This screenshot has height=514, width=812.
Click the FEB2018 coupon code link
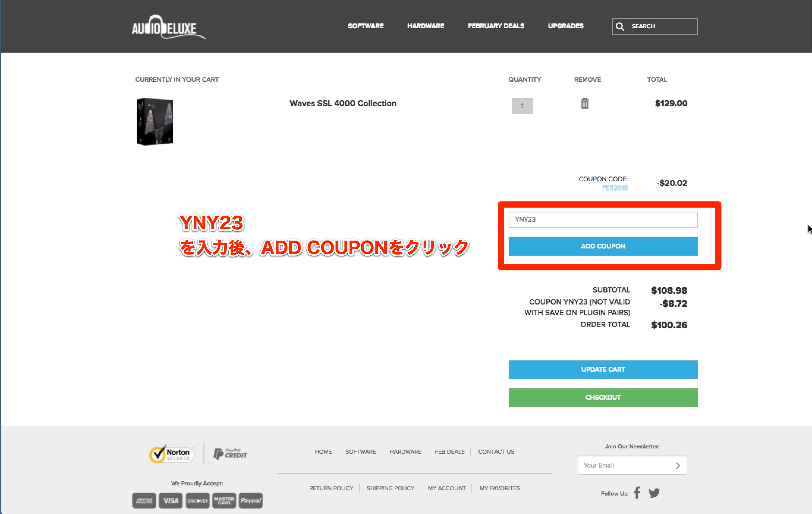pyautogui.click(x=615, y=188)
